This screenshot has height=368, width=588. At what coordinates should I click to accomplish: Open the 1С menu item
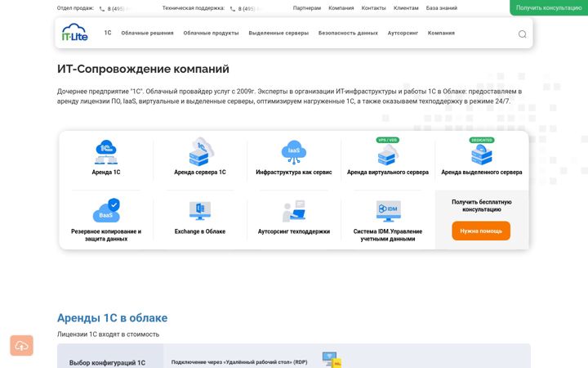tap(108, 33)
